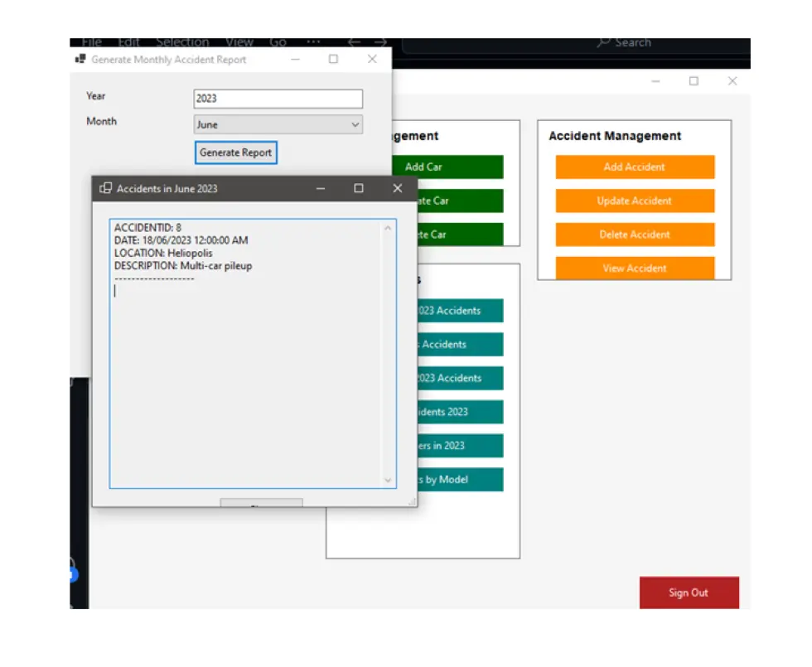Screen dimensions: 812x667
Task: Click the 'ACCIDENTID: 8' line in report
Action: click(147, 228)
